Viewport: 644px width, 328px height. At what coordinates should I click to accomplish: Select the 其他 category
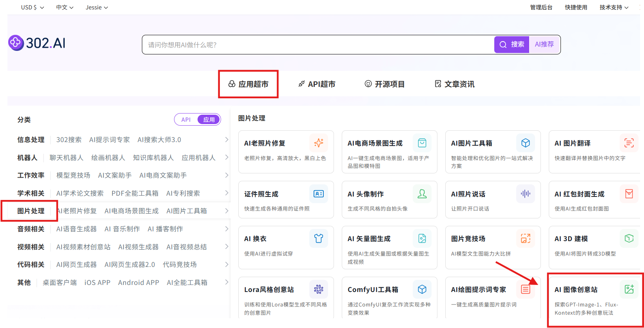24,283
